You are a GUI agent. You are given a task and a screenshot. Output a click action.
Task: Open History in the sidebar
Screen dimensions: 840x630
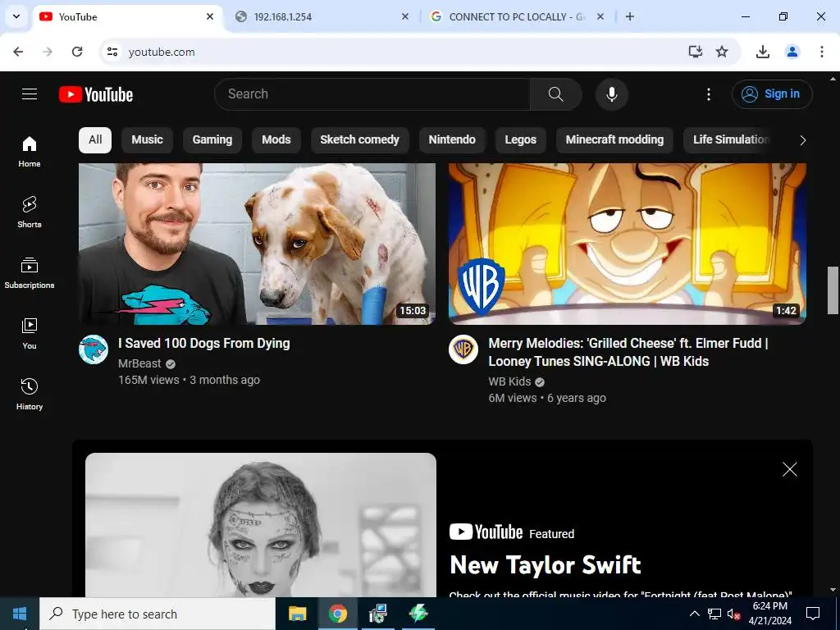[x=30, y=394]
